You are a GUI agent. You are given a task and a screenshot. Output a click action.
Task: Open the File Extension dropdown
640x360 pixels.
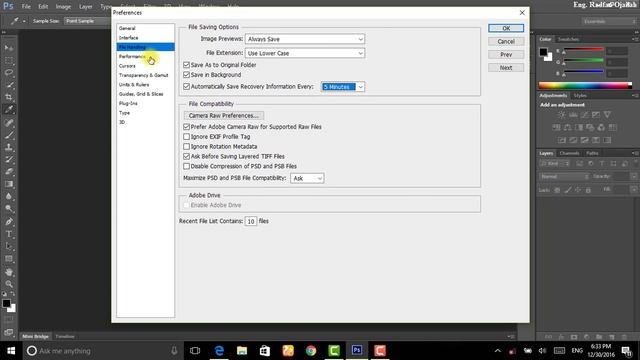coord(305,53)
